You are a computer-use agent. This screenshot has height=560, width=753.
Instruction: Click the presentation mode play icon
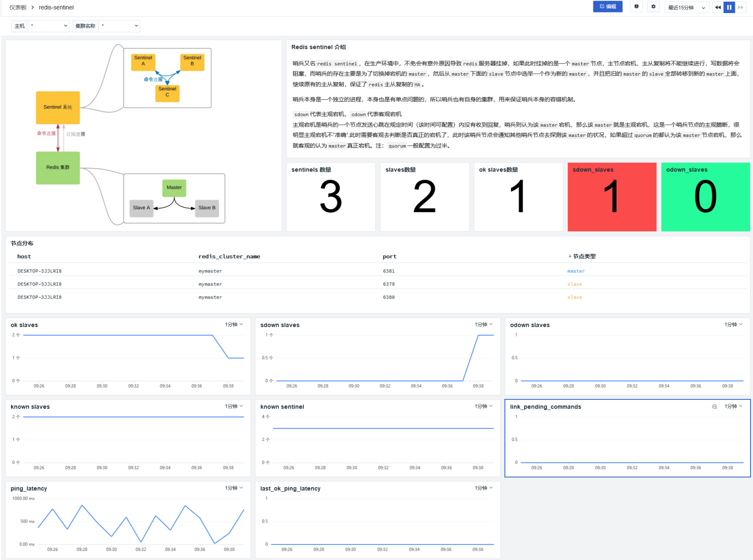pyautogui.click(x=637, y=7)
